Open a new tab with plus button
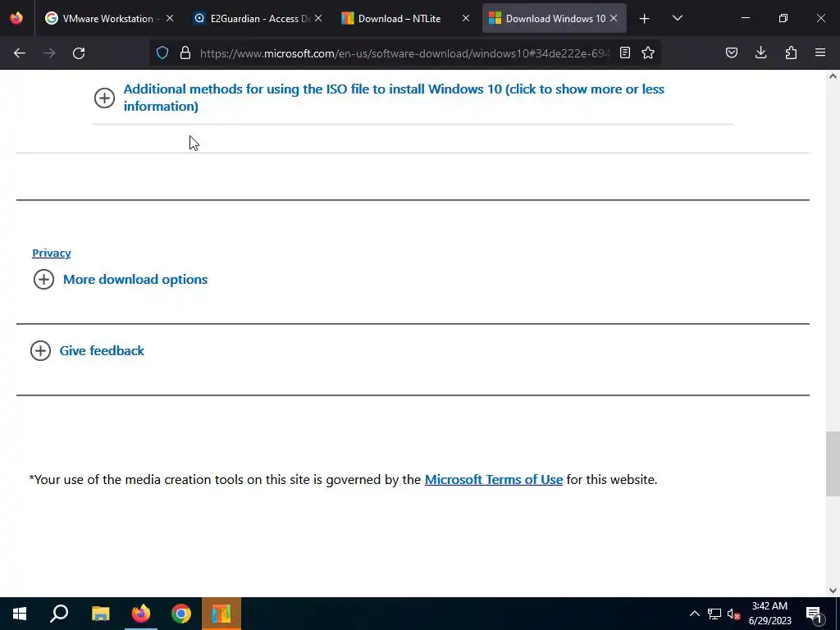Screen dimensions: 840x630 coord(645,19)
